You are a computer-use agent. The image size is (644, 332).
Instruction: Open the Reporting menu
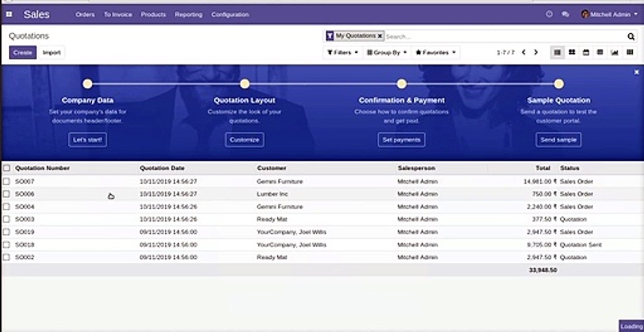[188, 14]
